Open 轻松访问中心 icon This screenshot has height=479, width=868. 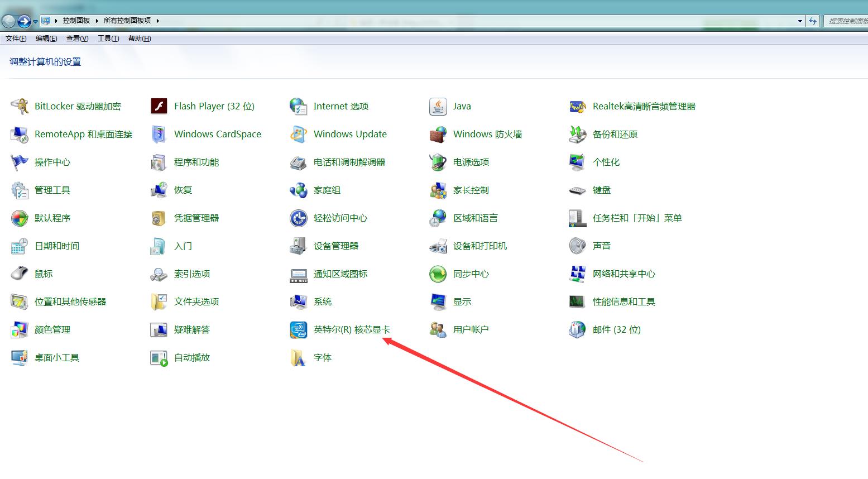[x=299, y=218]
